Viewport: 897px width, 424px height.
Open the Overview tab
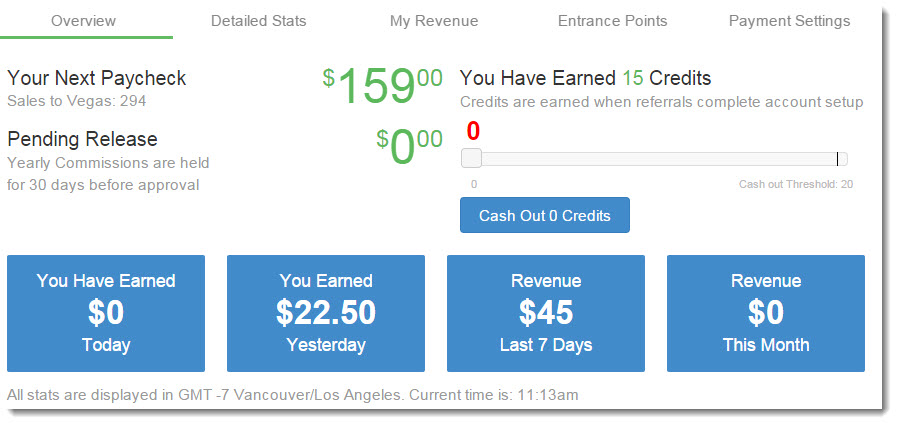84,21
